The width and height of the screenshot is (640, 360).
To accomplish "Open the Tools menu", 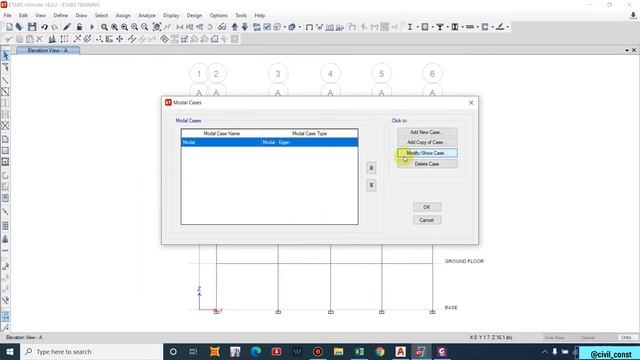I will (x=241, y=15).
